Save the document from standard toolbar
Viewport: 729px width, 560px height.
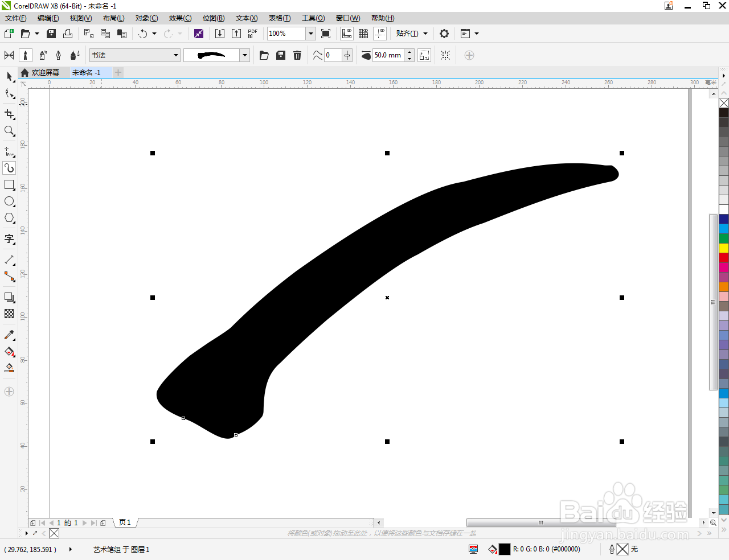click(x=51, y=34)
